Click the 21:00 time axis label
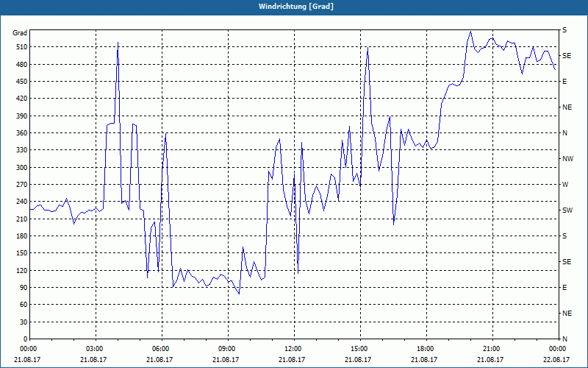The image size is (588, 368). (x=491, y=348)
